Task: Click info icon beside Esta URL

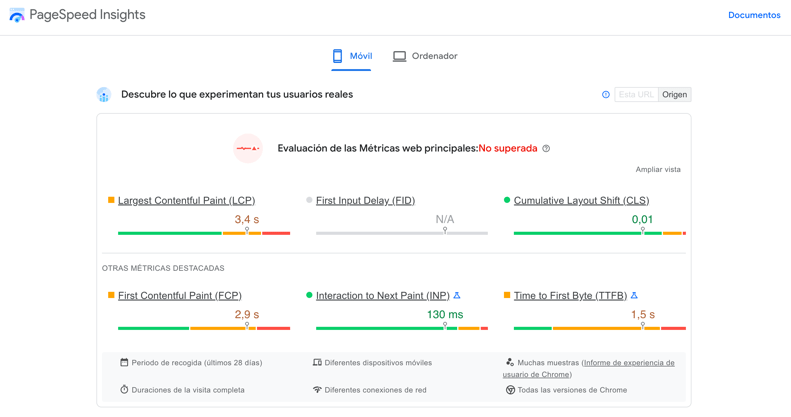Action: click(x=606, y=94)
